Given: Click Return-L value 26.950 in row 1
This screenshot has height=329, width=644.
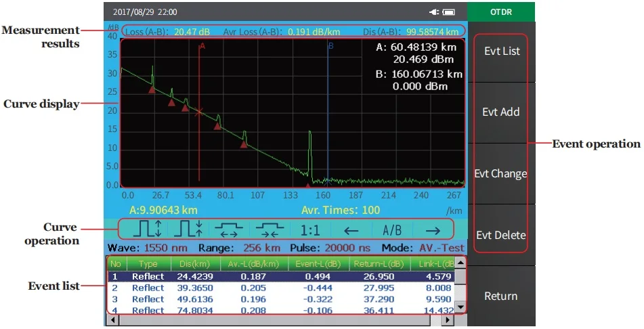Looking at the screenshot, I should (x=379, y=276).
